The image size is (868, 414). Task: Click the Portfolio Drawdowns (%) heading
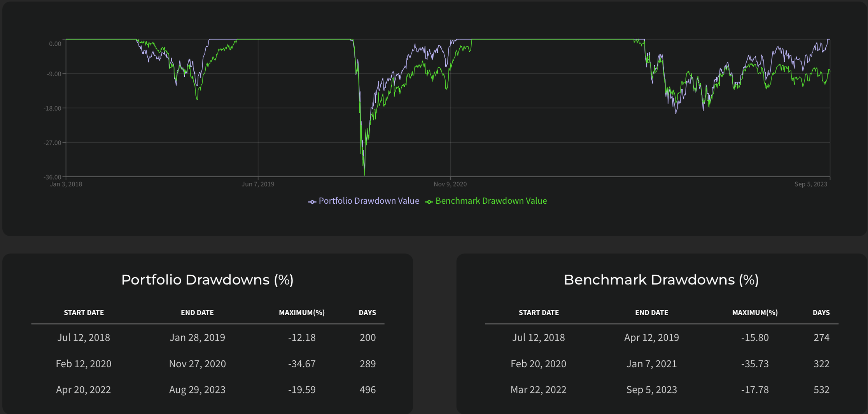(207, 280)
